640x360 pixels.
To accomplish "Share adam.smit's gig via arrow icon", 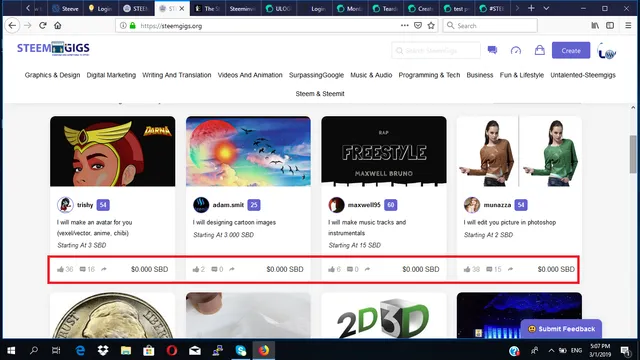I will point(232,269).
